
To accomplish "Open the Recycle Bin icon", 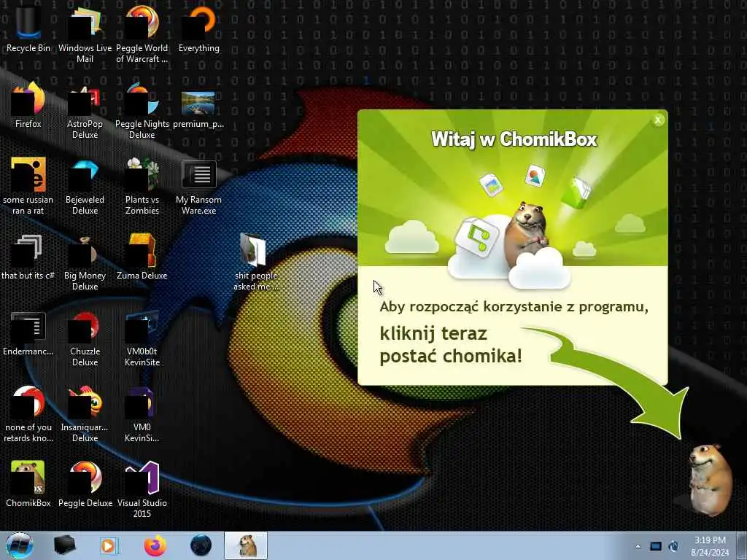I will (x=28, y=29).
